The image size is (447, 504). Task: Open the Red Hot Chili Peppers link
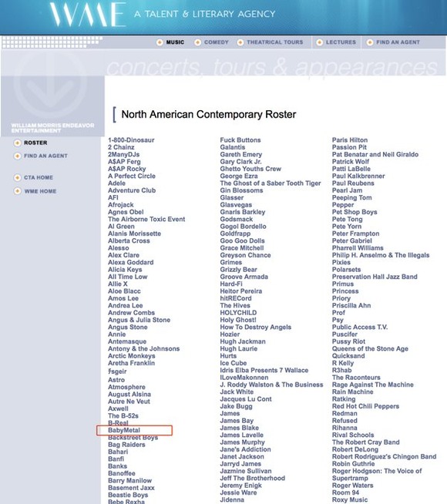coord(365,406)
